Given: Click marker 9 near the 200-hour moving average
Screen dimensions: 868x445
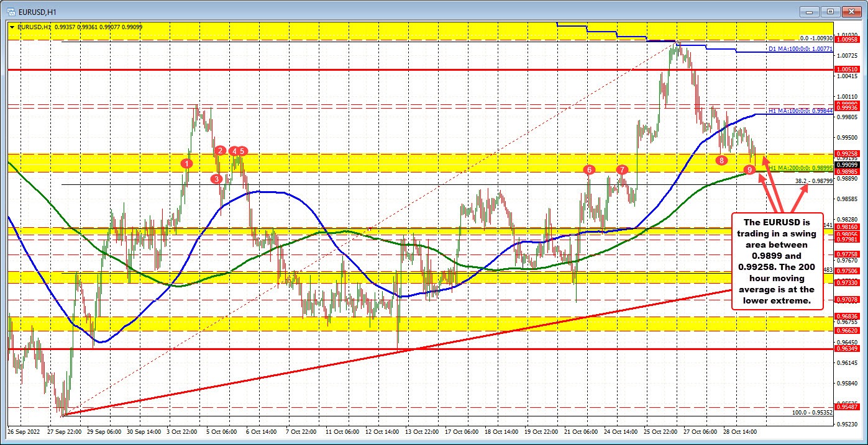Looking at the screenshot, I should (749, 169).
